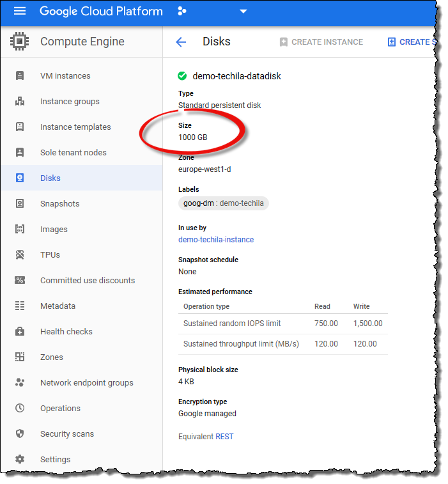Navigate to Committed use discounts
Viewport: 448px width, 484px height.
click(88, 281)
